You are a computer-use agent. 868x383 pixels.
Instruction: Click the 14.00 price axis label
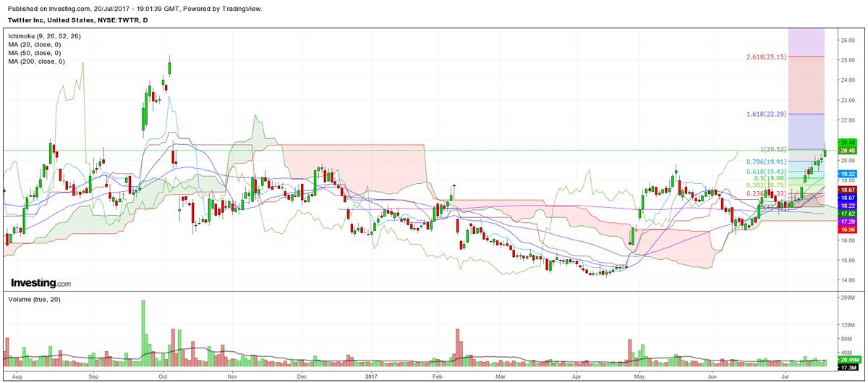point(848,280)
